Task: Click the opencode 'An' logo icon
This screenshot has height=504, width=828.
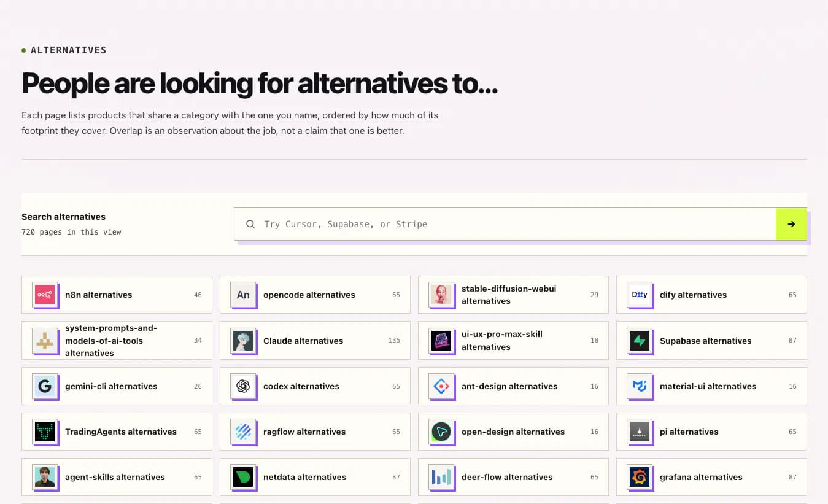Action: coord(243,295)
